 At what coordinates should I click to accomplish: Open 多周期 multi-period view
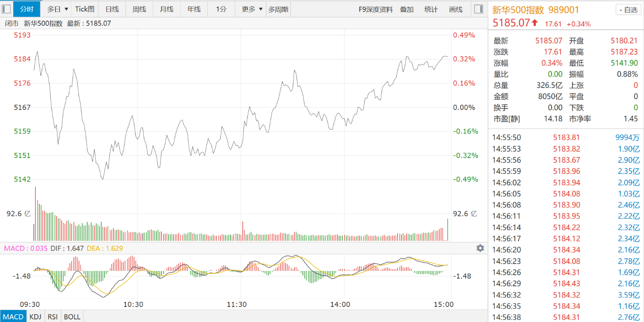(278, 9)
